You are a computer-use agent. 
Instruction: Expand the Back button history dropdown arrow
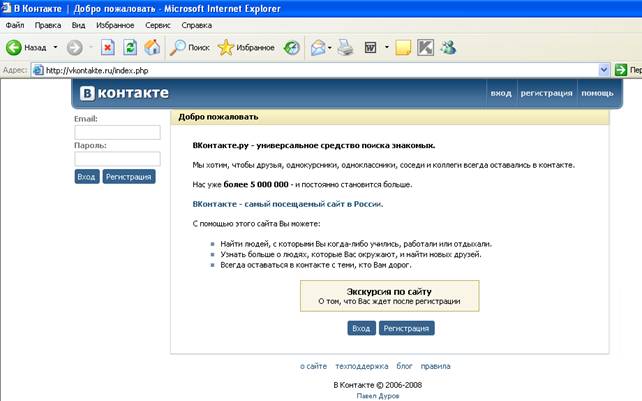click(55, 47)
